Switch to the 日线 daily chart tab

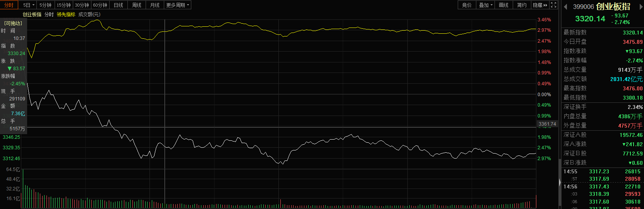(x=118, y=5)
